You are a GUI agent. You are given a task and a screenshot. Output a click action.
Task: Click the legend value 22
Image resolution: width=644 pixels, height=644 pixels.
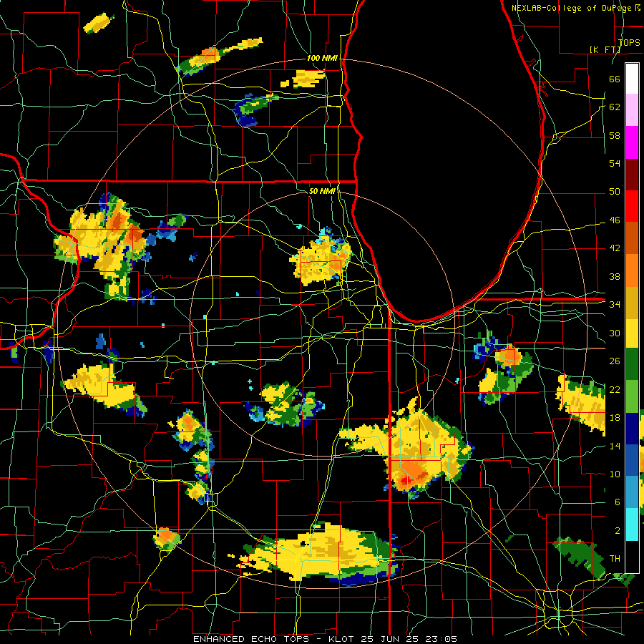coord(615,389)
